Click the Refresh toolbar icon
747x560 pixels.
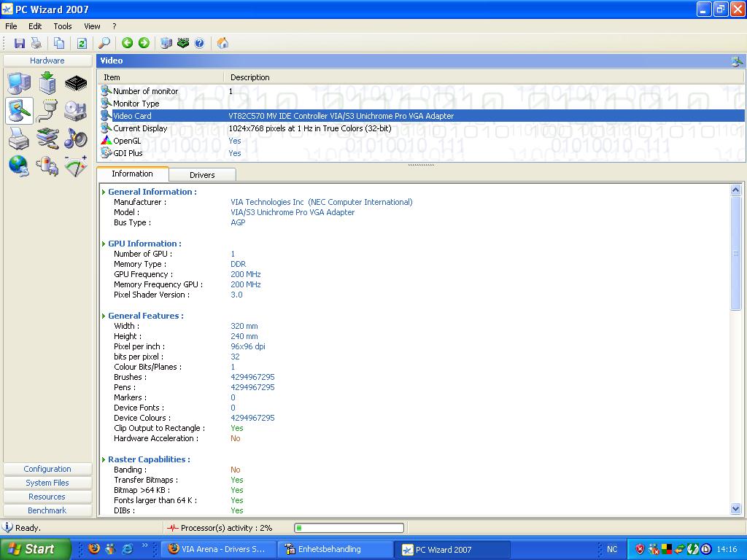82,43
